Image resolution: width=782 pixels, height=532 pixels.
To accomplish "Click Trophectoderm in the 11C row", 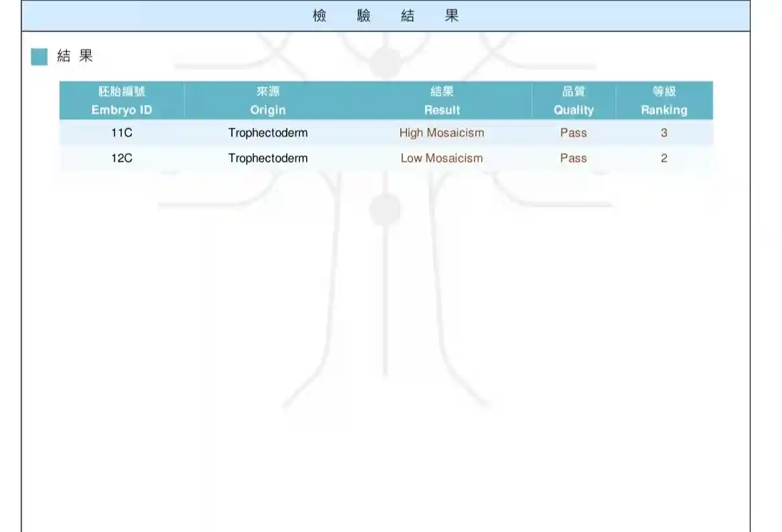I will pyautogui.click(x=268, y=133).
